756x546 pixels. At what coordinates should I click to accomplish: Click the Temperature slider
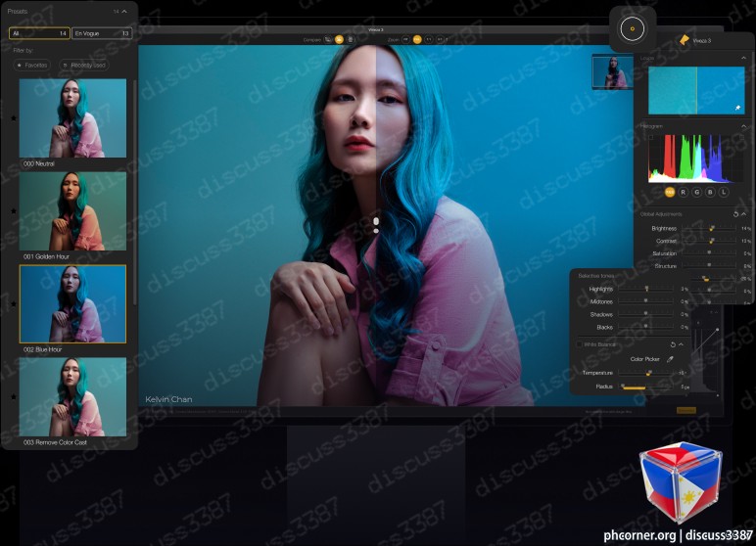646,373
